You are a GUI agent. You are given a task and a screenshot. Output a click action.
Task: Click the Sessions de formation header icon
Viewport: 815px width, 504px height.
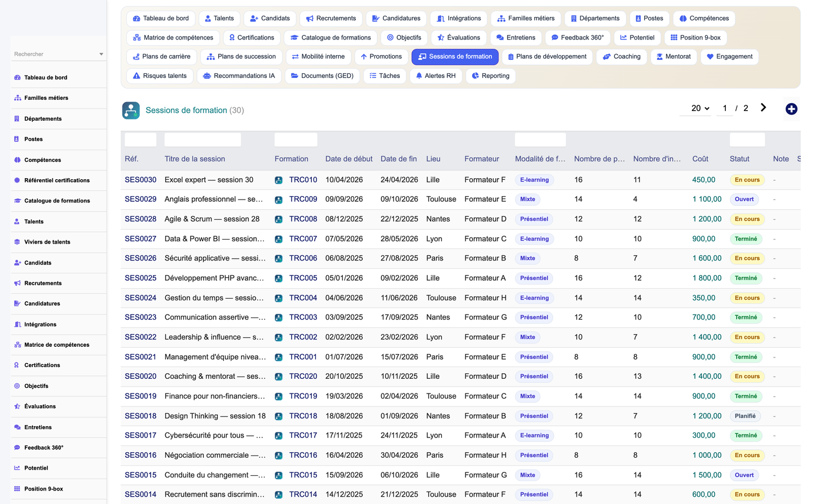tap(131, 110)
